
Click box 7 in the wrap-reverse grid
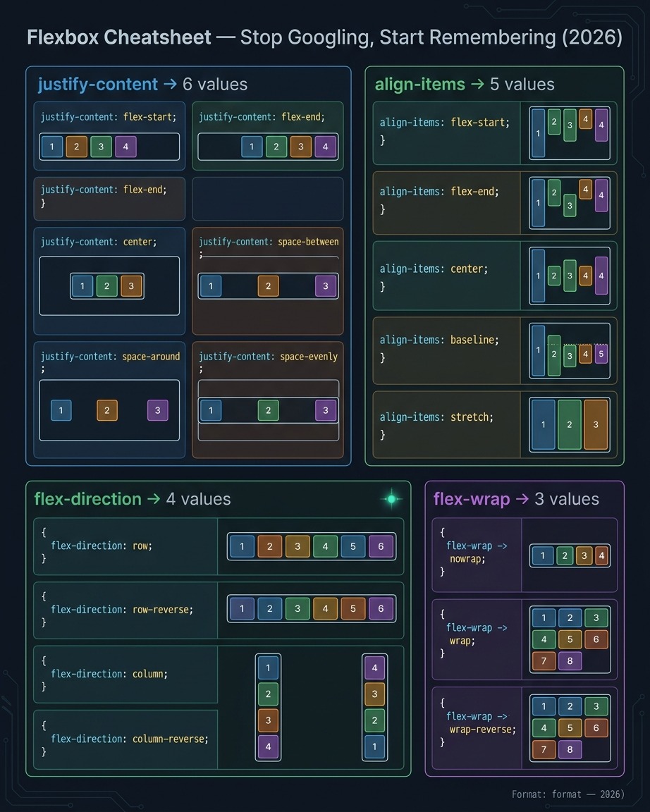click(x=544, y=749)
